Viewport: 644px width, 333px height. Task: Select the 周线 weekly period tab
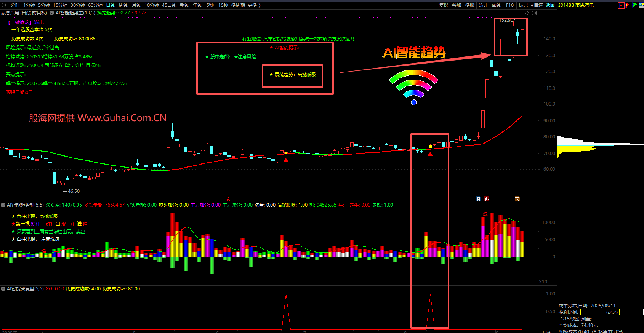click(x=123, y=5)
